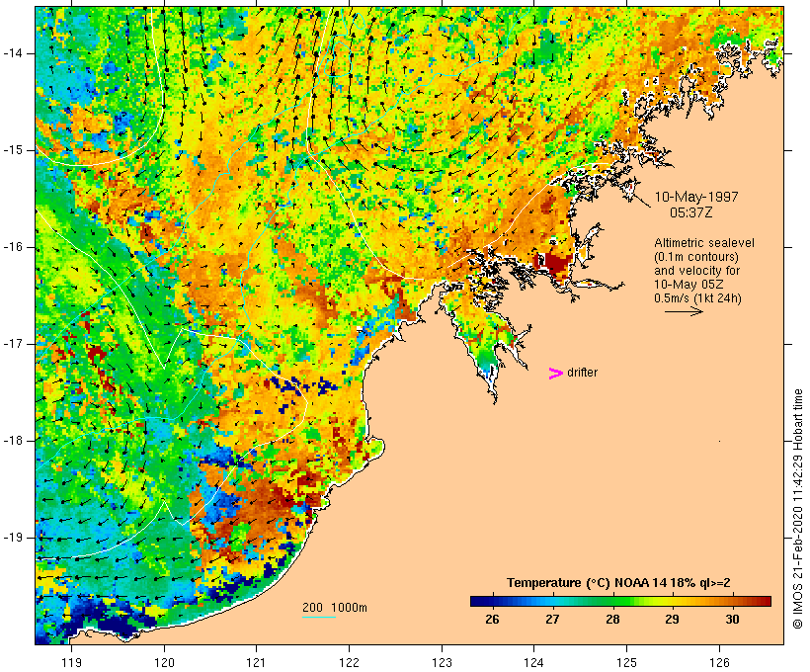Click the colorbar value '27'
810x672 pixels.
tap(552, 620)
